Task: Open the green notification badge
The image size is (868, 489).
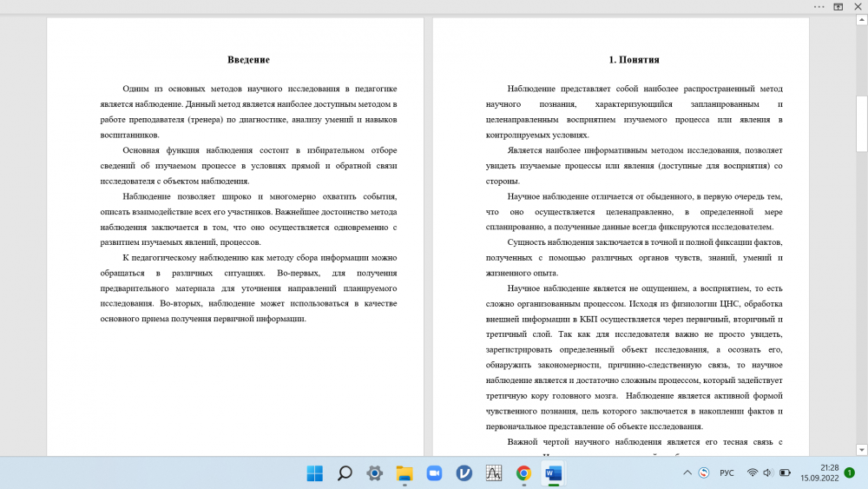Action: coord(849,473)
